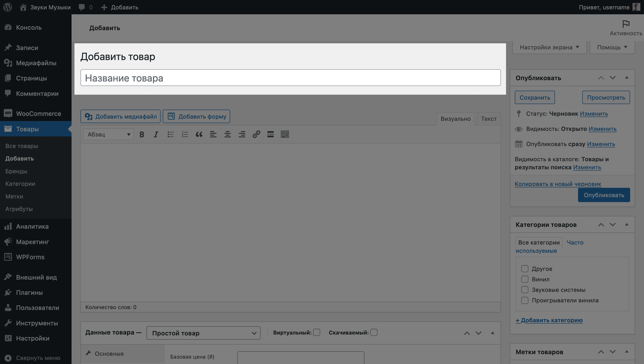The height and width of the screenshot is (364, 644).
Task: Insert a numbered list
Action: (185, 134)
